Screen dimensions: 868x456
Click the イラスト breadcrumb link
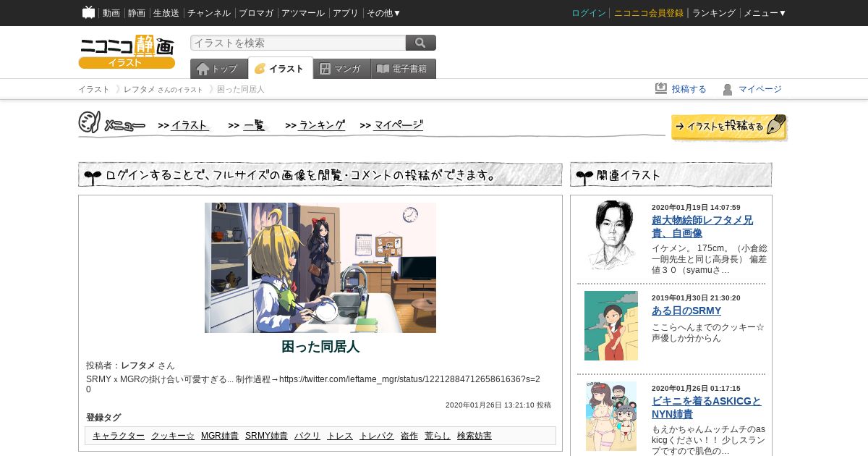(94, 89)
